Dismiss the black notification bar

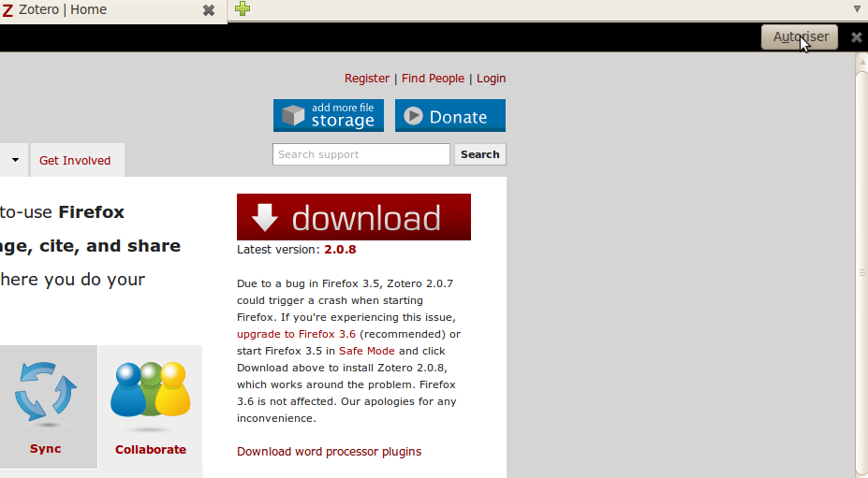pyautogui.click(x=857, y=37)
